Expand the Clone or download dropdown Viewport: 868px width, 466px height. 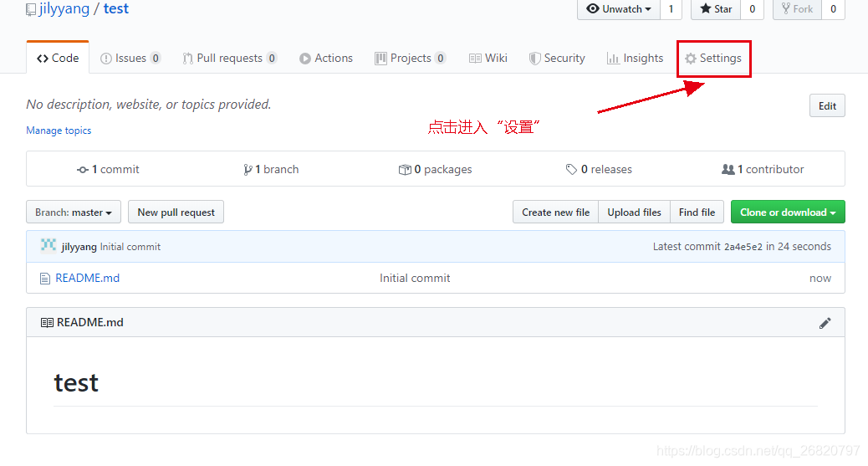[x=788, y=213]
